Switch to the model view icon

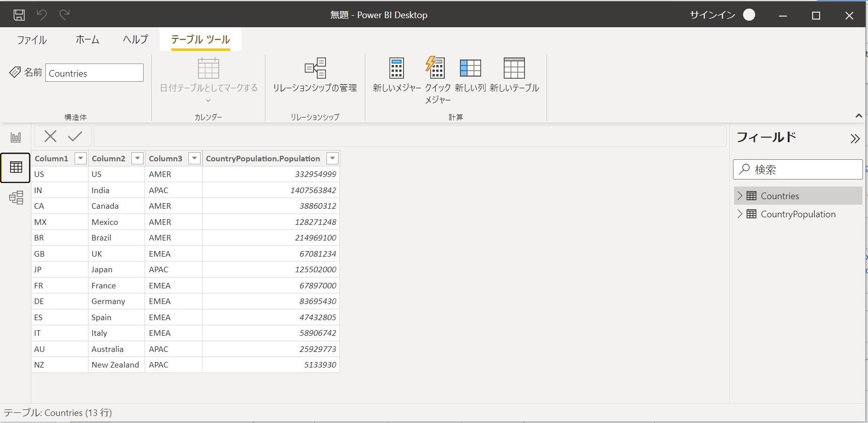coord(16,197)
